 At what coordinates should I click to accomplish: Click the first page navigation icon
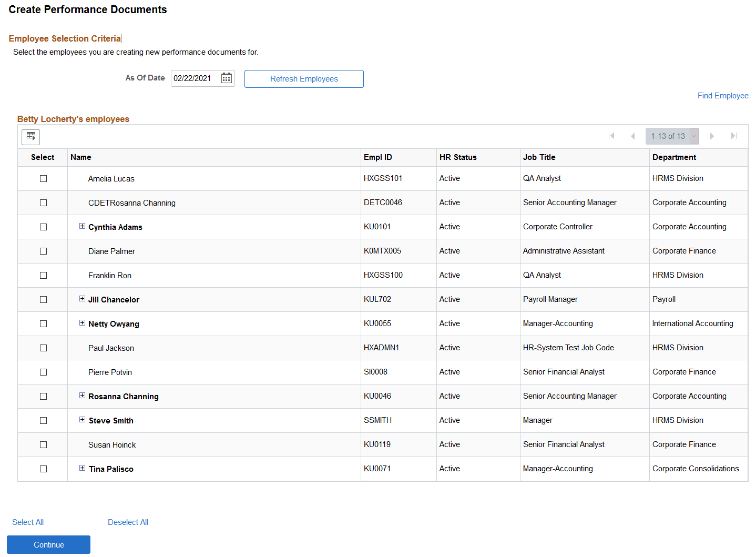pyautogui.click(x=612, y=136)
